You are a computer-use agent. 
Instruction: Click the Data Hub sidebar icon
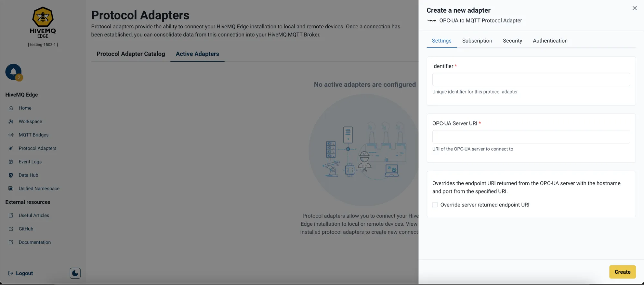click(x=11, y=175)
